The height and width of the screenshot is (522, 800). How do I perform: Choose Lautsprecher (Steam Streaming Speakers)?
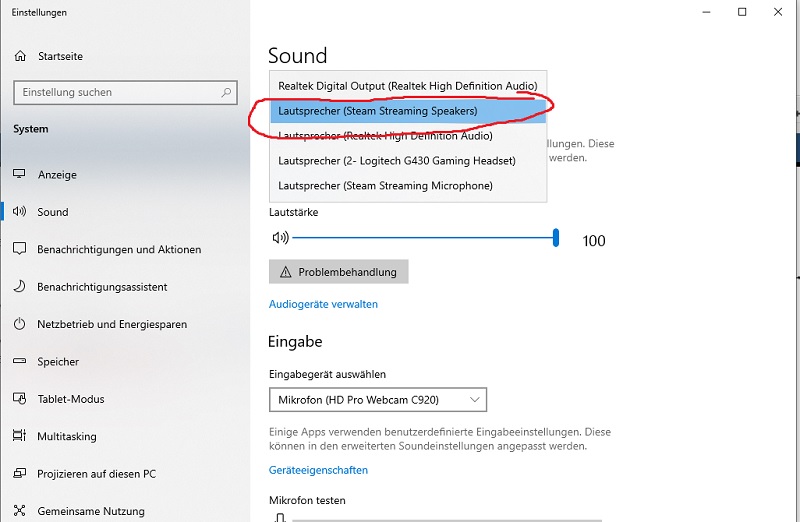408,111
